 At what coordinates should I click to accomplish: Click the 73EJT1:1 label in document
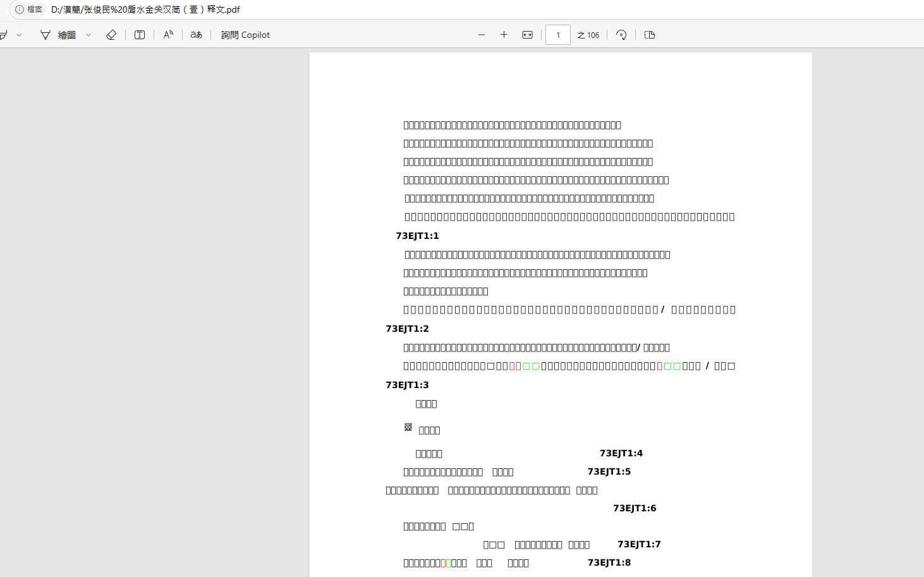click(x=417, y=236)
